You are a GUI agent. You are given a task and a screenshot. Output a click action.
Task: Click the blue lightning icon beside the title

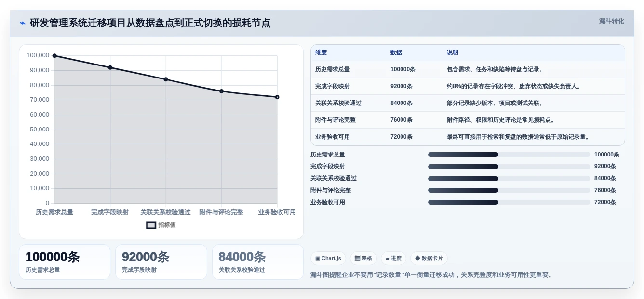[x=23, y=23]
